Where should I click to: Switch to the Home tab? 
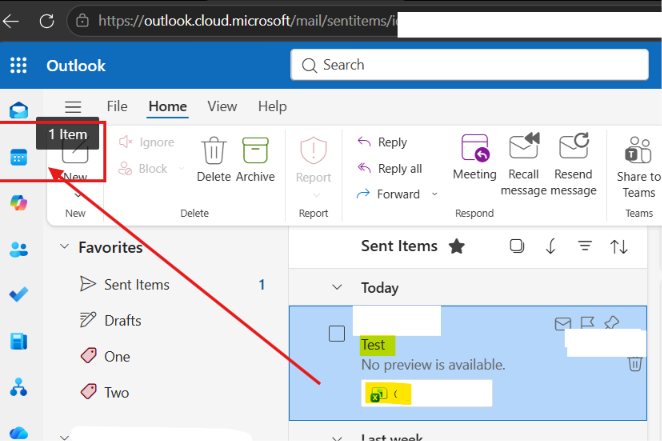coord(168,106)
